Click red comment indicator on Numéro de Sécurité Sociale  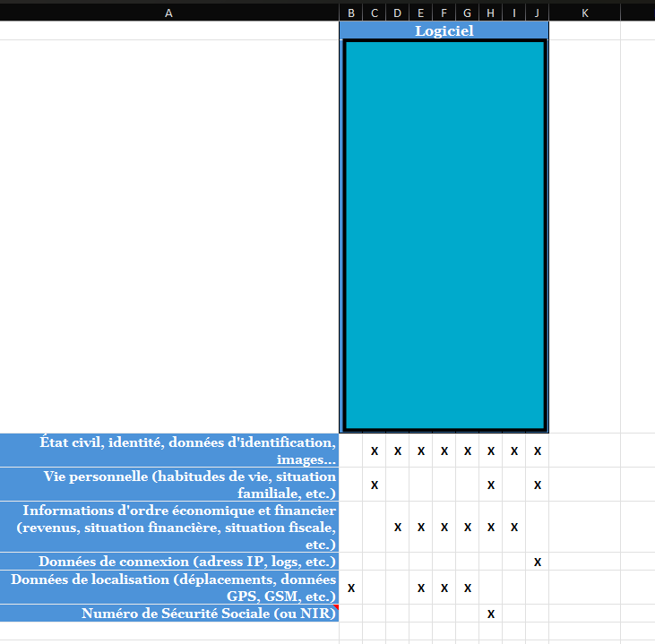336,607
